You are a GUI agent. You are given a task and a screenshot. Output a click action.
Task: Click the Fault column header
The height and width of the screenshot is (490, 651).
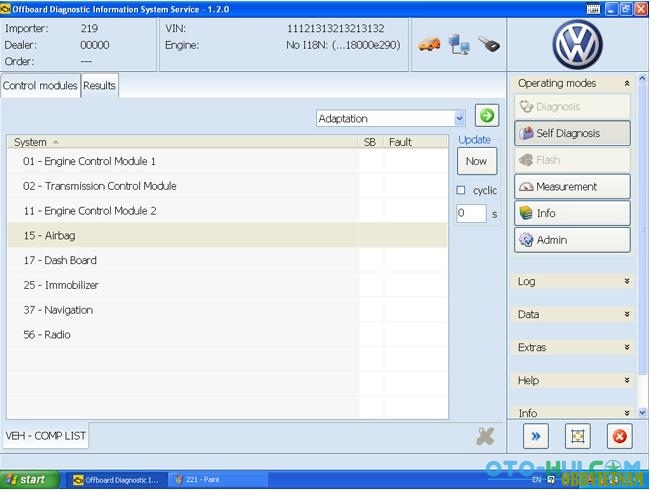coord(415,142)
